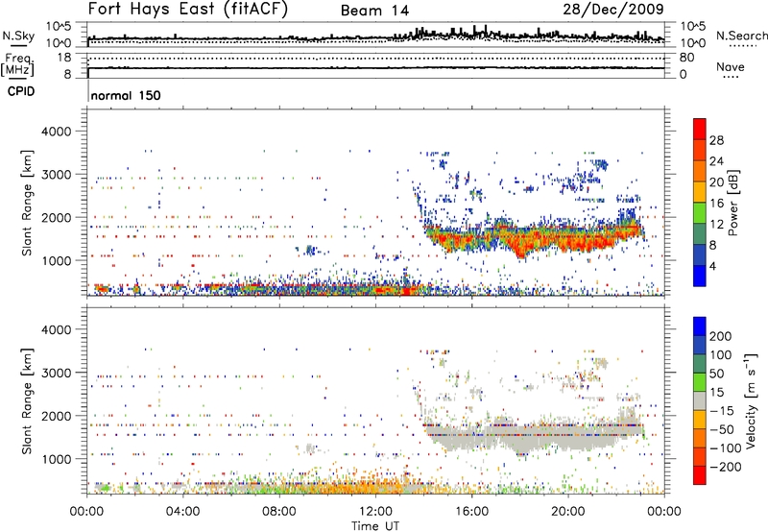This screenshot has height=532, width=768.
Task: Click the 'Velocity [m s-1]' colorbar title
Action: coord(751,400)
